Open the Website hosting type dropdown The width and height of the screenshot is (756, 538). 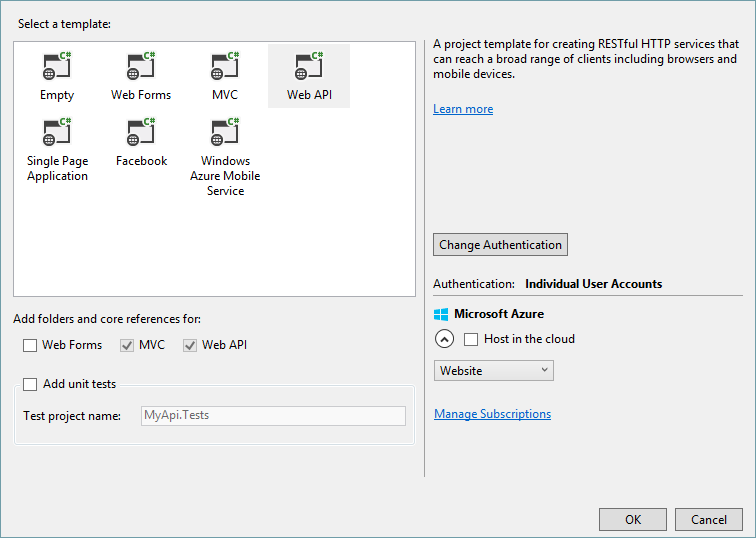coord(494,371)
